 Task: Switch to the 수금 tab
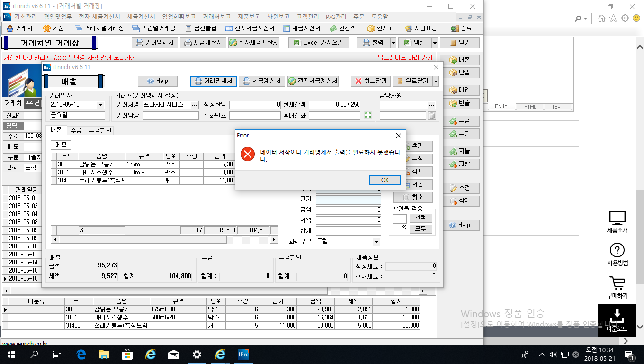point(76,130)
